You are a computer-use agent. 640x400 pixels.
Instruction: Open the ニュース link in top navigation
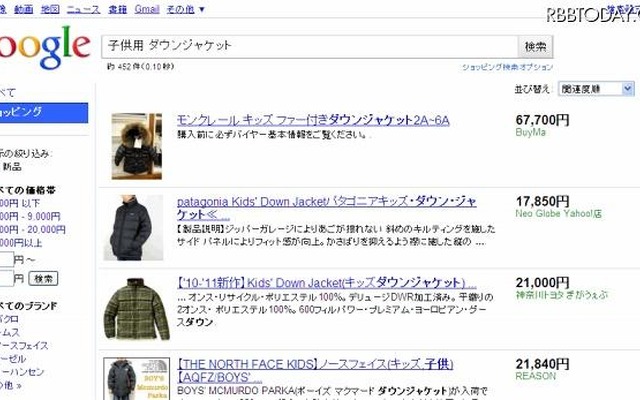(83, 9)
